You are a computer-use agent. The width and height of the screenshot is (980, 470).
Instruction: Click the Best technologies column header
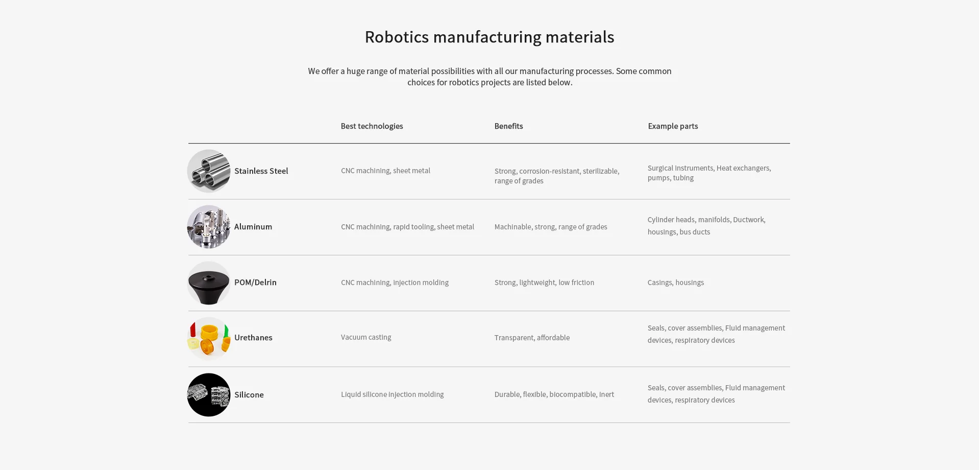coord(372,126)
